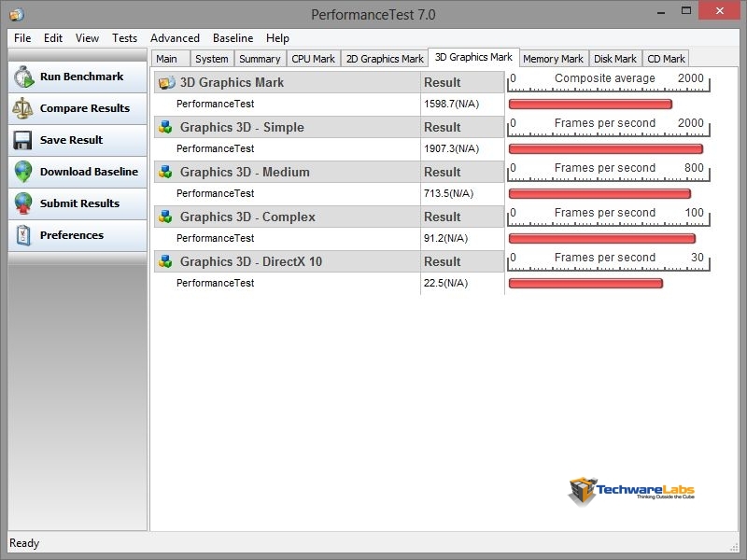This screenshot has width=747, height=560.
Task: Switch to the CPU Mark tab
Action: 314,59
